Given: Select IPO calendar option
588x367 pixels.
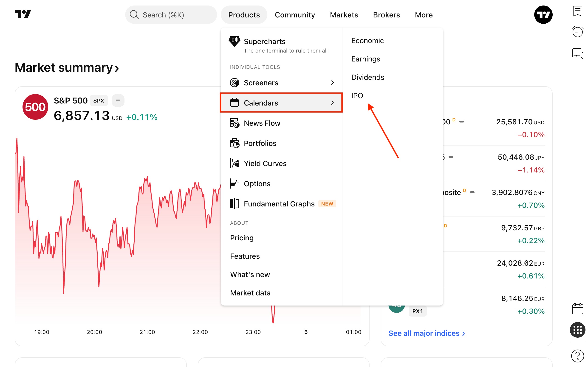Looking at the screenshot, I should 357,96.
